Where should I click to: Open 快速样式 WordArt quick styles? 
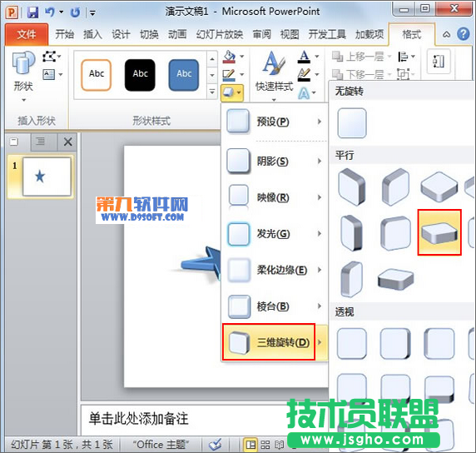point(274,76)
